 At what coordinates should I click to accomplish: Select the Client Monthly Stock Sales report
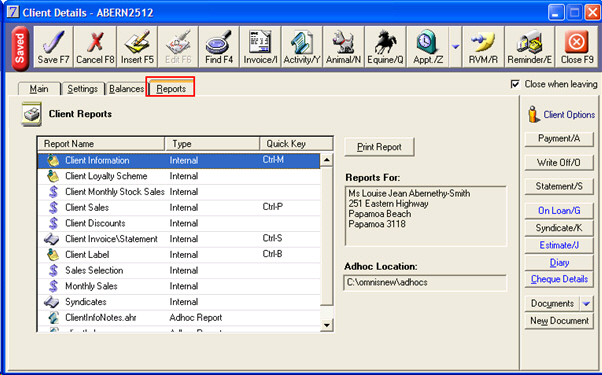coord(179,192)
